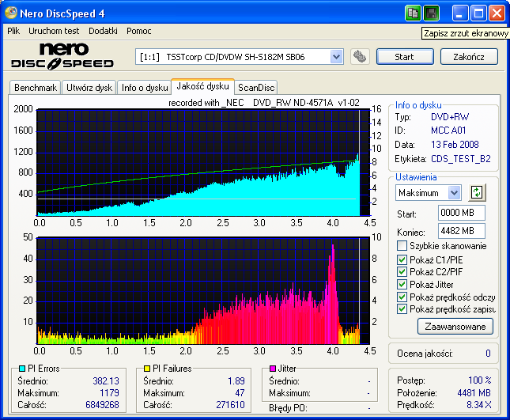Click PI Errors maximum value 1179

pyautogui.click(x=109, y=392)
